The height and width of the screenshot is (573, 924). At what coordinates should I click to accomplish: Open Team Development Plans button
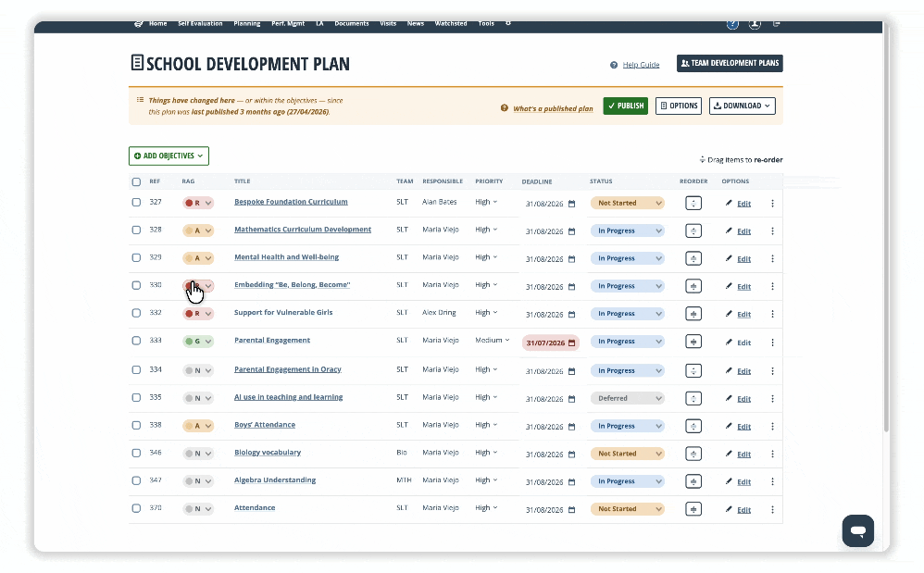pos(730,63)
